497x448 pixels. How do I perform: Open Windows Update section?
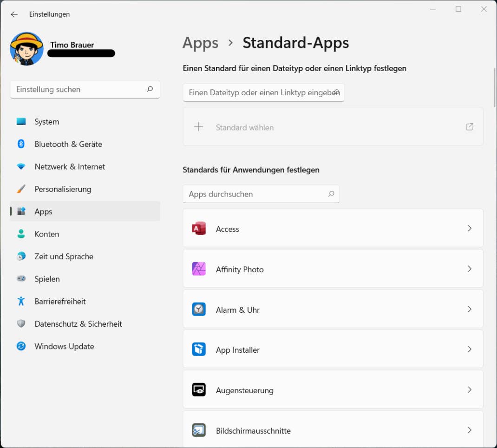click(x=85, y=347)
